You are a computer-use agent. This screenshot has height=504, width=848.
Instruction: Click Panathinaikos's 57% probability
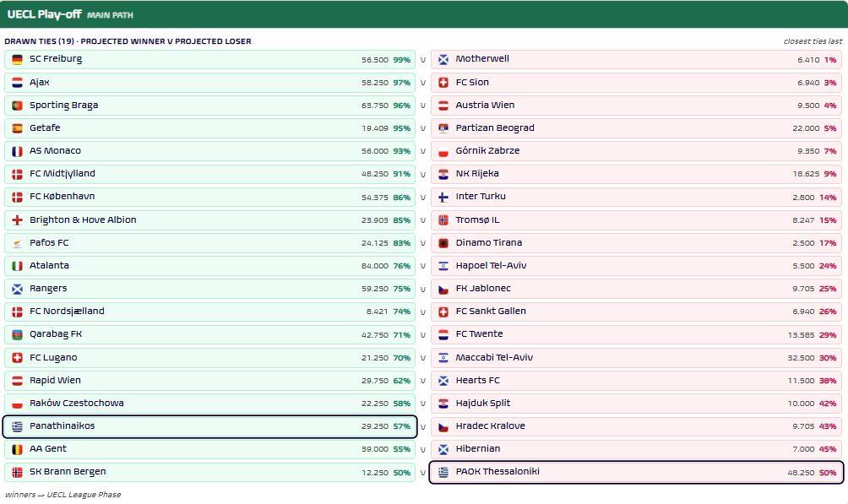click(402, 426)
